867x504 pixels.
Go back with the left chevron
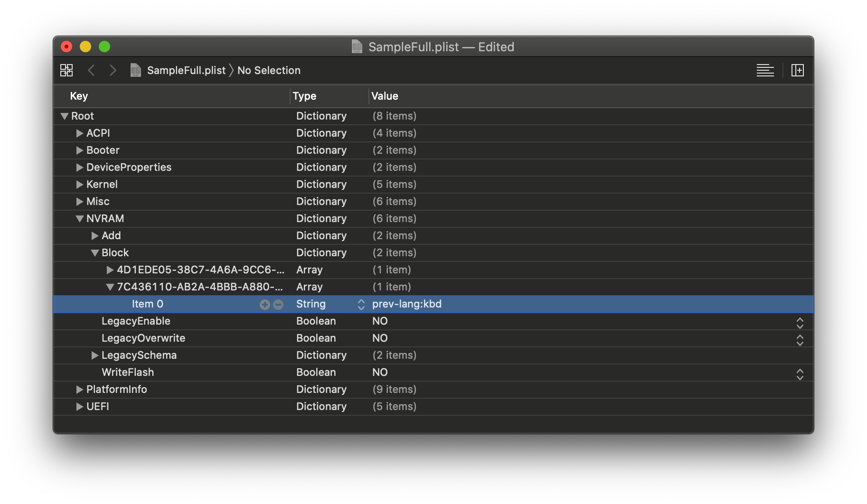(91, 70)
